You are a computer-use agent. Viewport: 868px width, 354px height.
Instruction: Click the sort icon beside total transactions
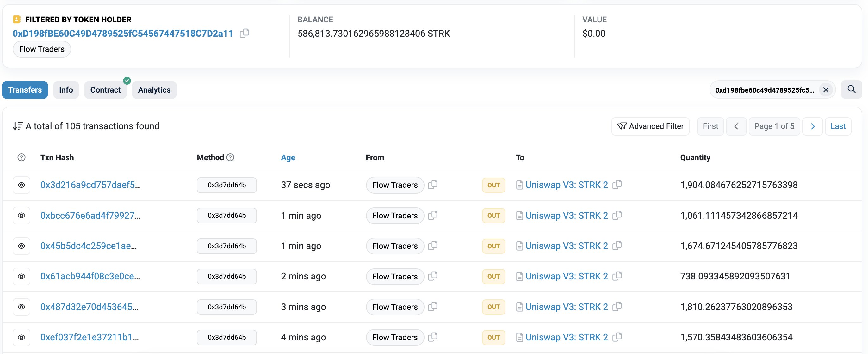pos(17,126)
